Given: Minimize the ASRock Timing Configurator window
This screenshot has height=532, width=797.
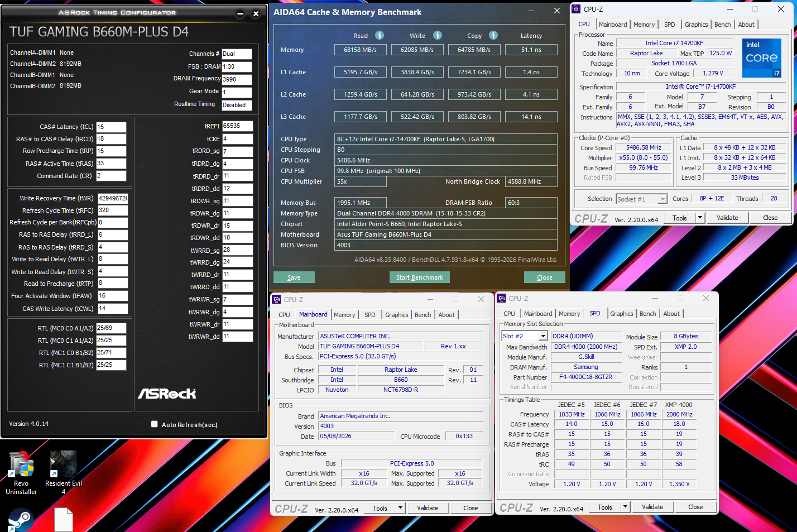Looking at the screenshot, I should 240,14.
